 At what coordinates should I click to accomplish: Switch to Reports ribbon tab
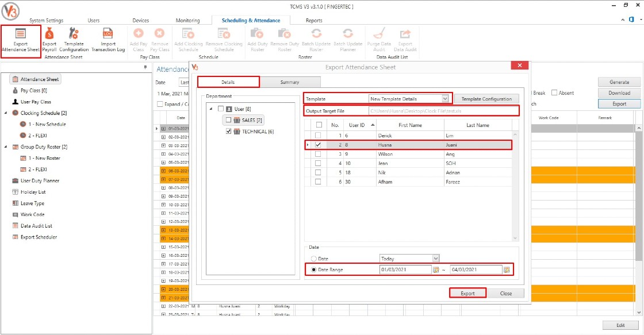pos(314,20)
